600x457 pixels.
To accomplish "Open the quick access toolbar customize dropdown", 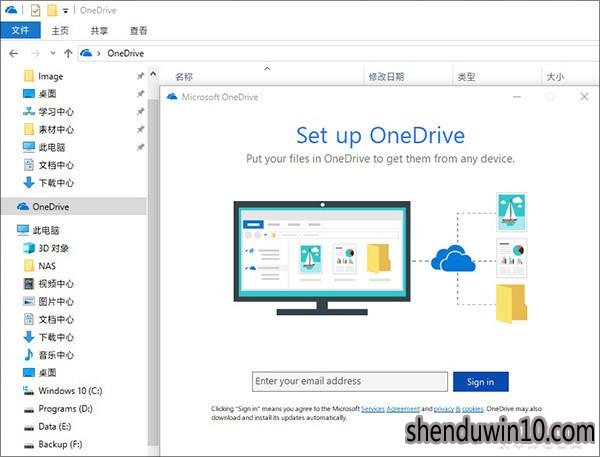I will coord(65,11).
